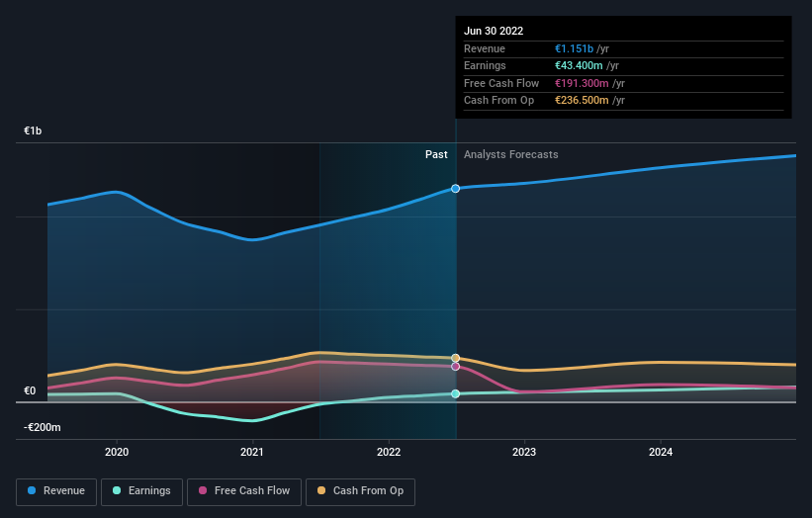
Task: Click the €1.151b revenue value in tooltip
Action: (x=574, y=48)
